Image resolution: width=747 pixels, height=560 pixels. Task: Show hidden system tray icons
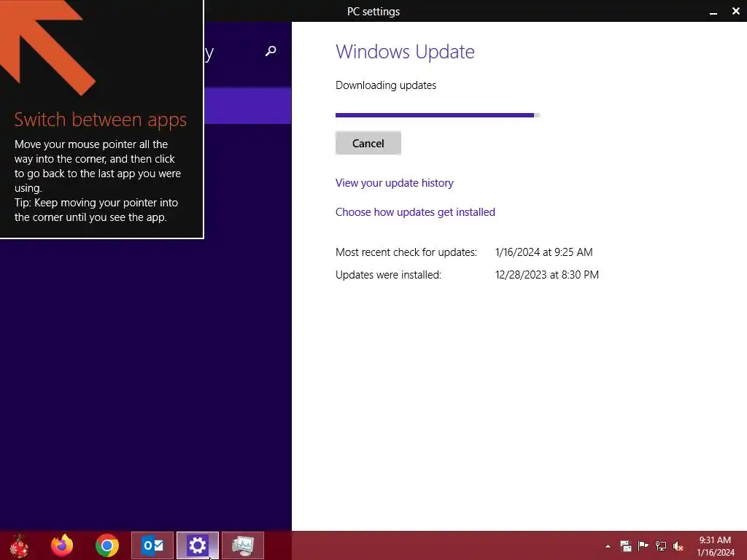pyautogui.click(x=608, y=546)
